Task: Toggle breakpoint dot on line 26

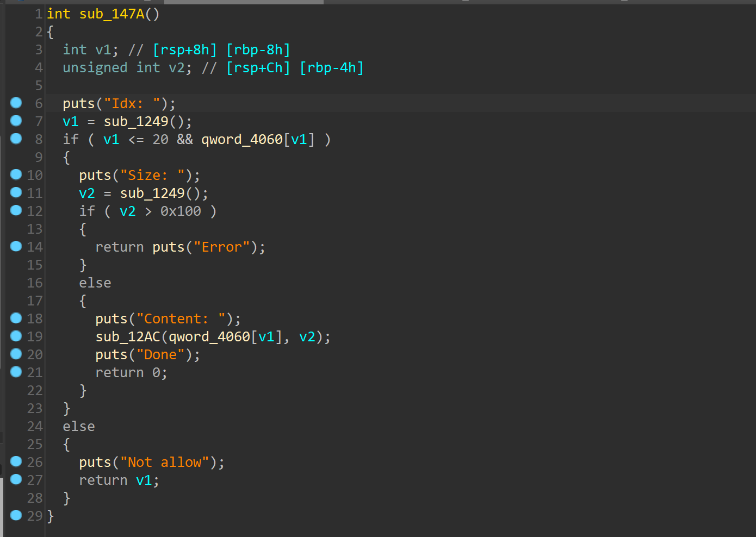Action: (x=16, y=461)
